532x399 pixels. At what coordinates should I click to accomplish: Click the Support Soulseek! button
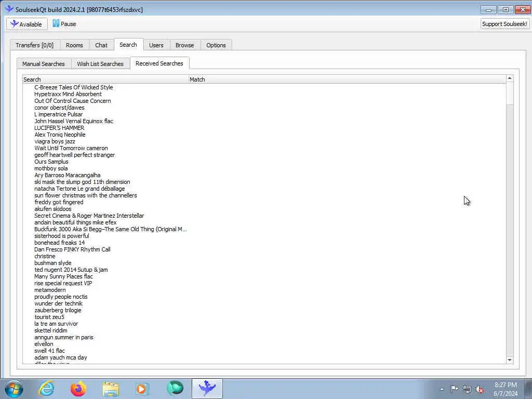coord(504,24)
